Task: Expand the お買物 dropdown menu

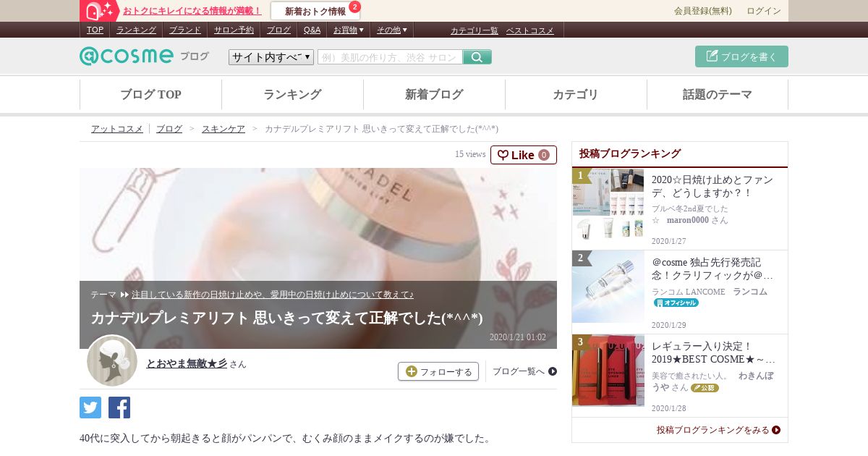Action: click(349, 30)
